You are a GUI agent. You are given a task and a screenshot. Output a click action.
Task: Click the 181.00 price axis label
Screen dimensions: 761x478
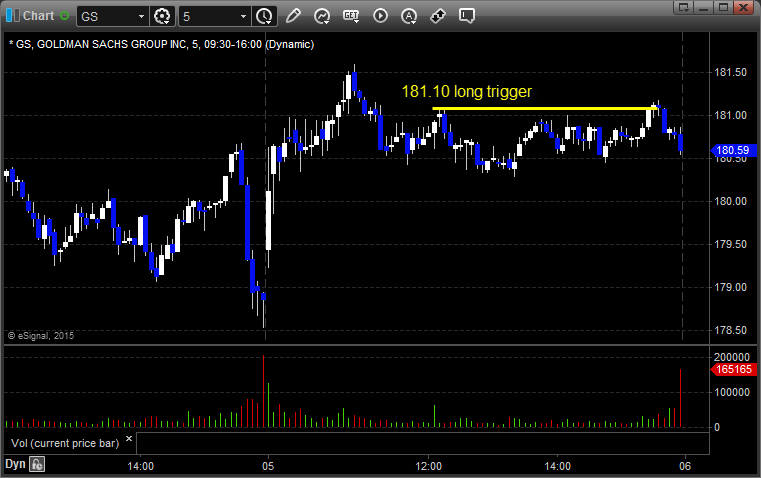(730, 115)
